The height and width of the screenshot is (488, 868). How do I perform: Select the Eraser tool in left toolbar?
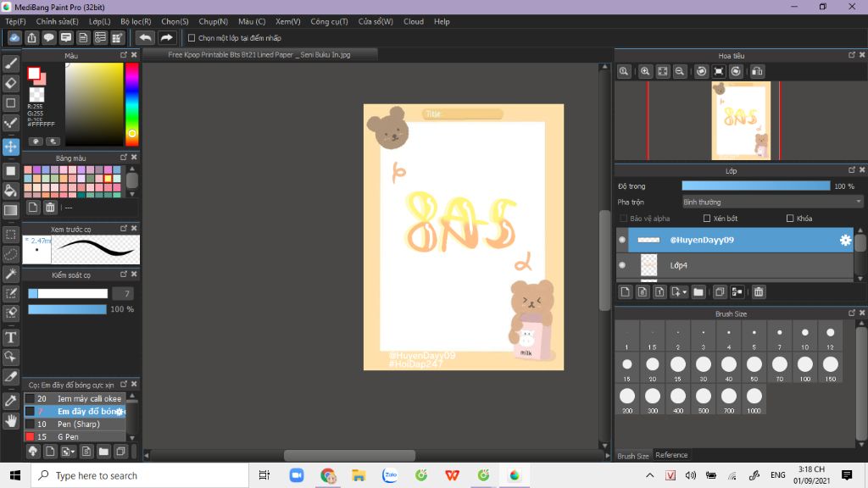[11, 83]
